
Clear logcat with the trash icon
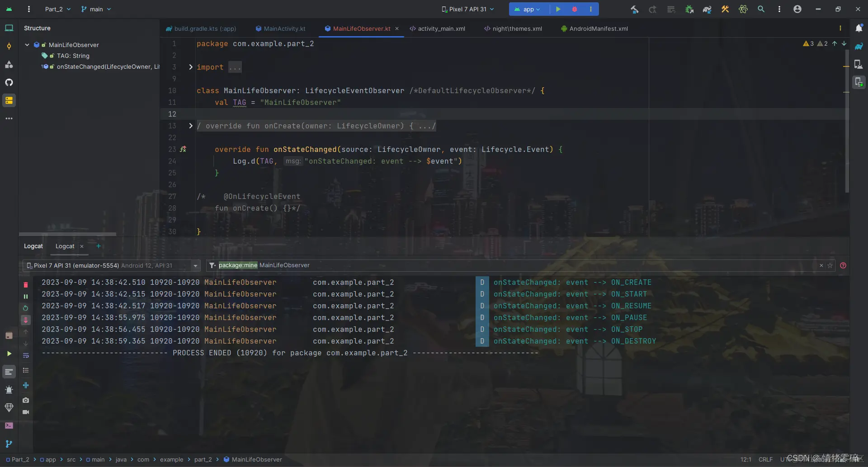26,285
